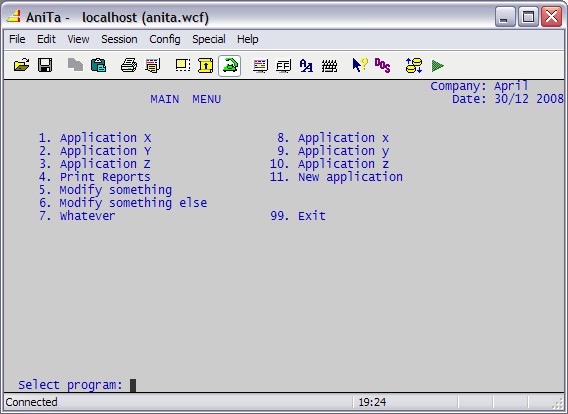
Task: Click the print screen document icon
Action: pyautogui.click(x=153, y=66)
